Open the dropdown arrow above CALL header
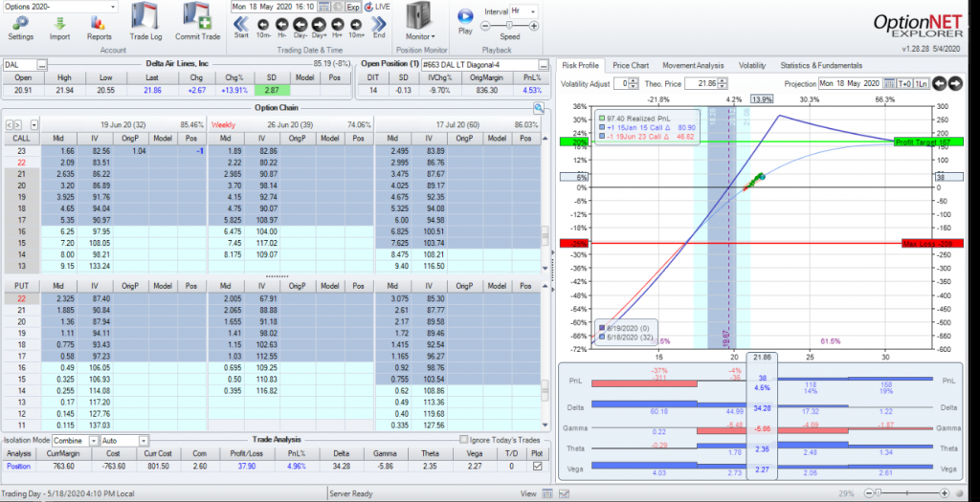This screenshot has width=980, height=502. point(33,125)
